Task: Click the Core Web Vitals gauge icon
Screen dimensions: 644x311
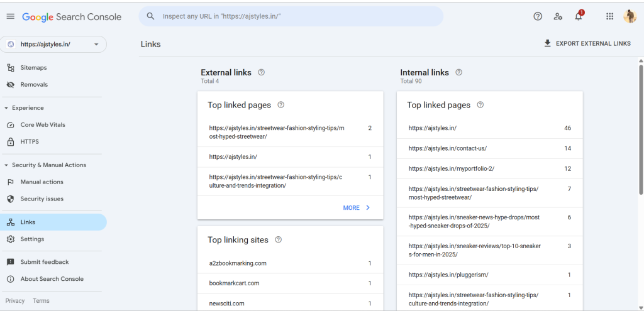Action: pyautogui.click(x=11, y=125)
